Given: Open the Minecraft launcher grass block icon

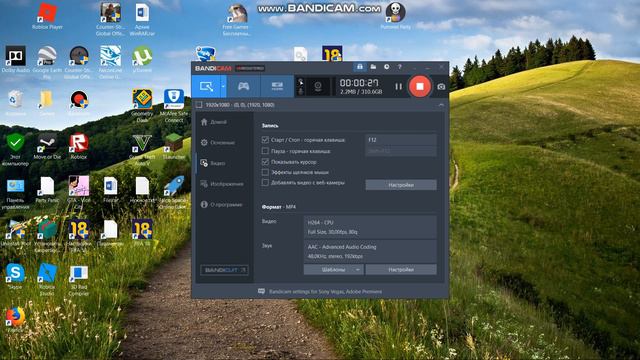Looking at the screenshot, I should click(174, 146).
